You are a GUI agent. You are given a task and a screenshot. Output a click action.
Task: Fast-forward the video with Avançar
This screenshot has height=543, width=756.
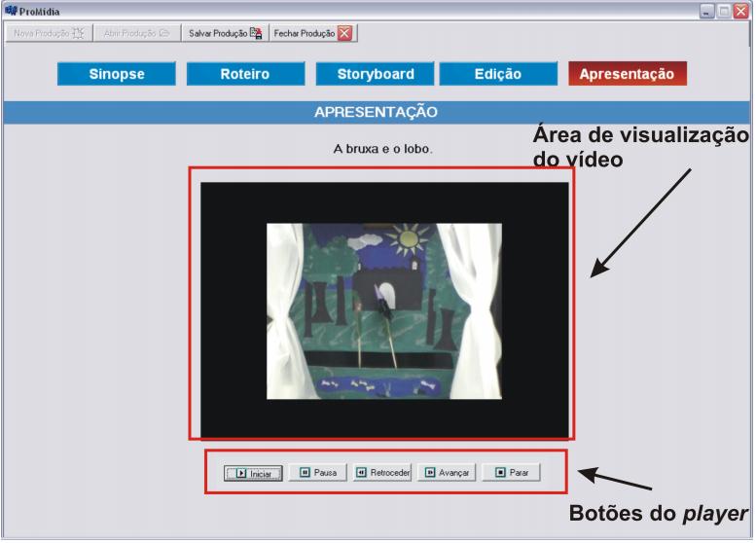tap(447, 473)
